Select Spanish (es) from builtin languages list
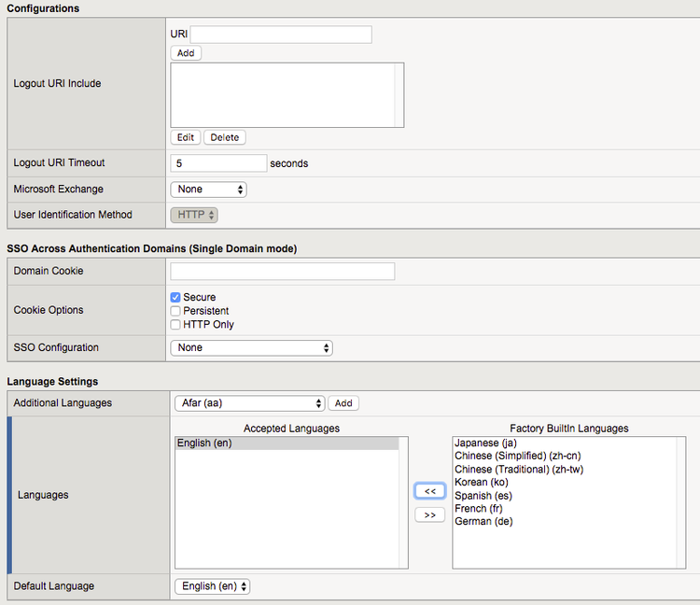This screenshot has height=605, width=700. pyautogui.click(x=483, y=496)
